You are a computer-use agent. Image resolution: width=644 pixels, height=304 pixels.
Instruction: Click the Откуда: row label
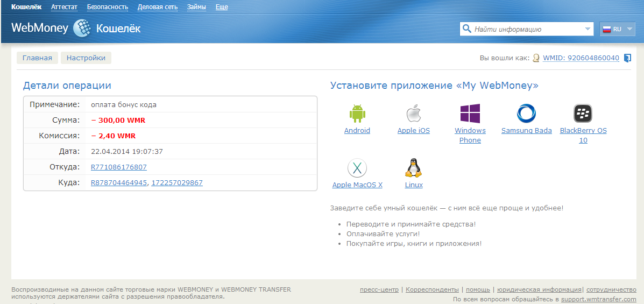point(64,167)
